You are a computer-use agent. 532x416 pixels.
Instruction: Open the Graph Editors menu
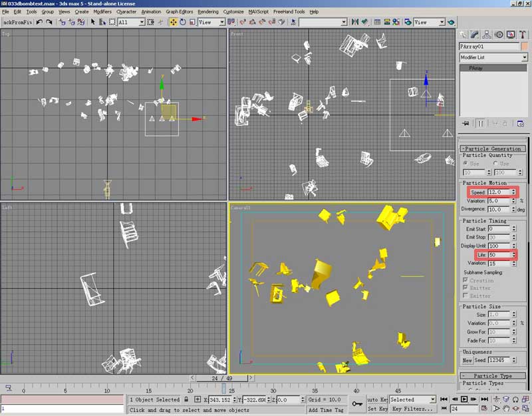(180, 12)
